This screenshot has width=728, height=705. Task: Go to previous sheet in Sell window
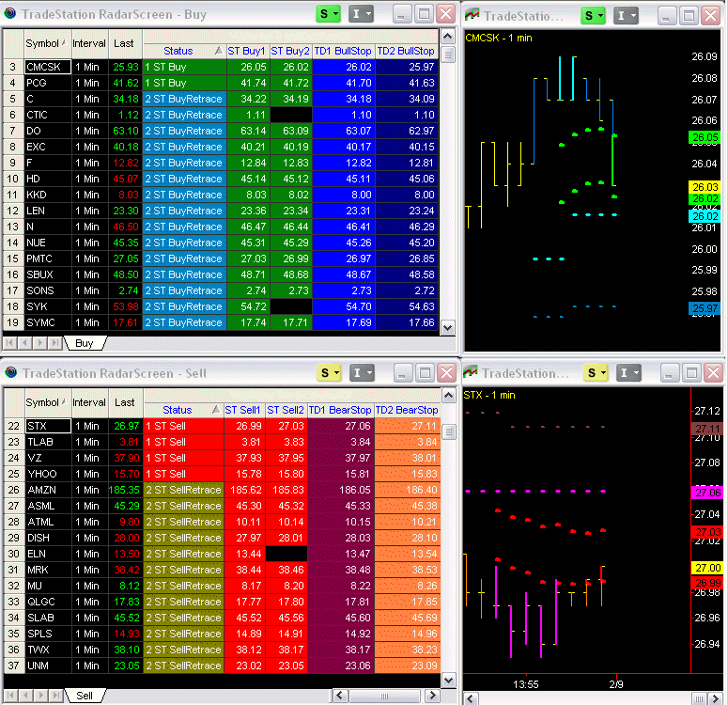point(24,696)
